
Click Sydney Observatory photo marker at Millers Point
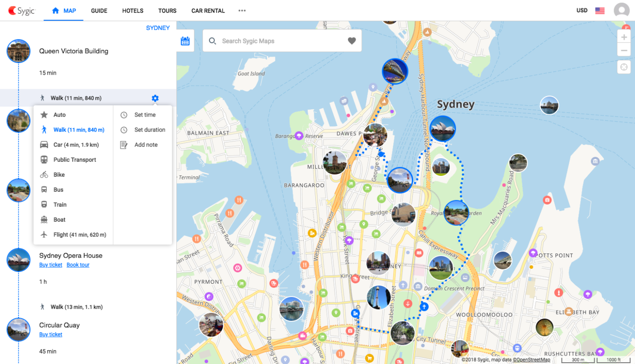pyautogui.click(x=335, y=163)
